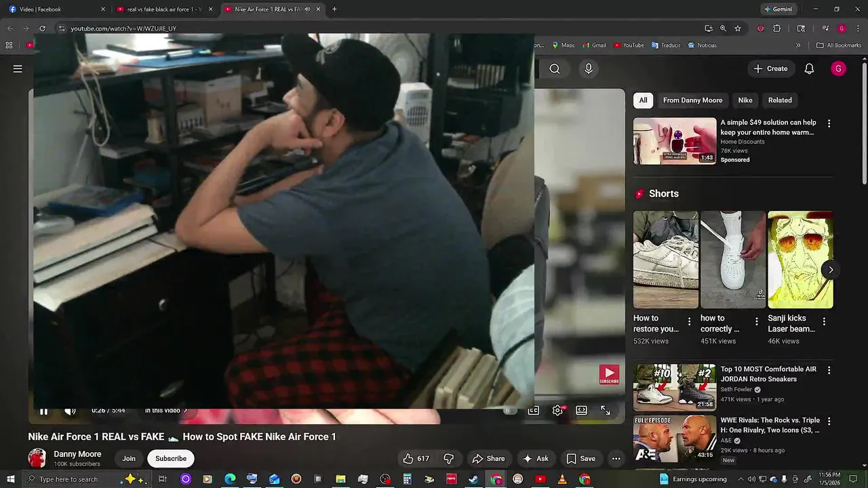Image resolution: width=868 pixels, height=488 pixels.
Task: Expand the hidden bookmarks chevron
Action: 798,45
